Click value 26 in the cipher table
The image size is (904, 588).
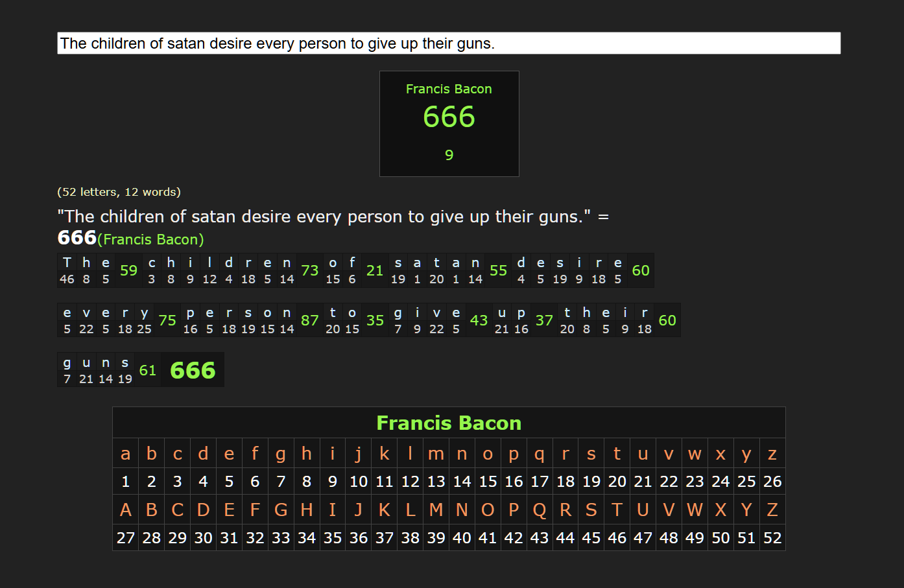pos(772,482)
